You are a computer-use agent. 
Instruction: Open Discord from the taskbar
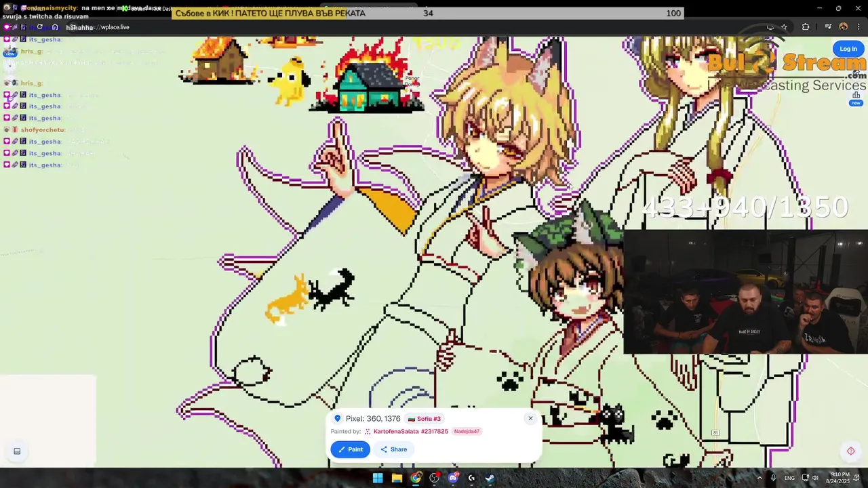453,478
